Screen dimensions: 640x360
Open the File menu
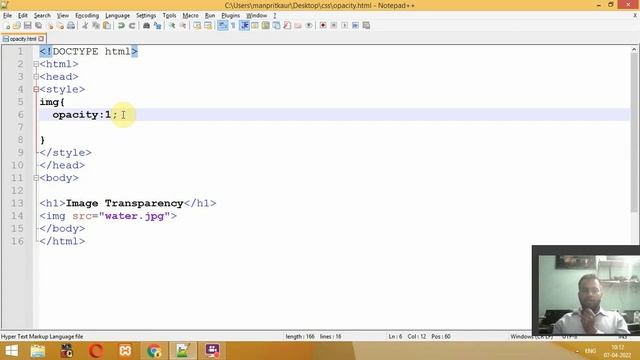coord(7,16)
